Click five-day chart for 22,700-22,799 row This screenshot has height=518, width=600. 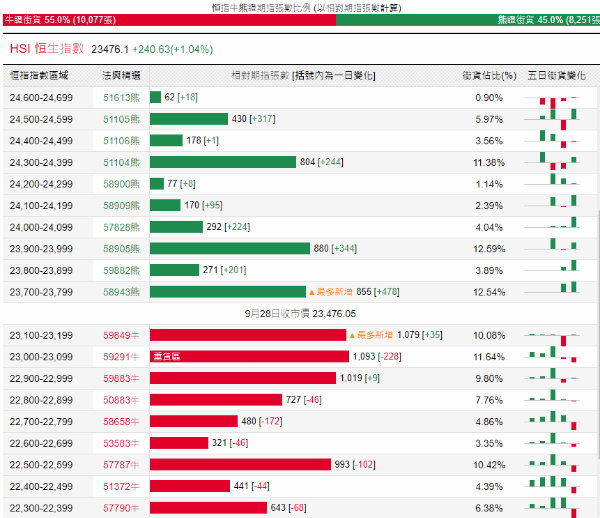coord(552,421)
